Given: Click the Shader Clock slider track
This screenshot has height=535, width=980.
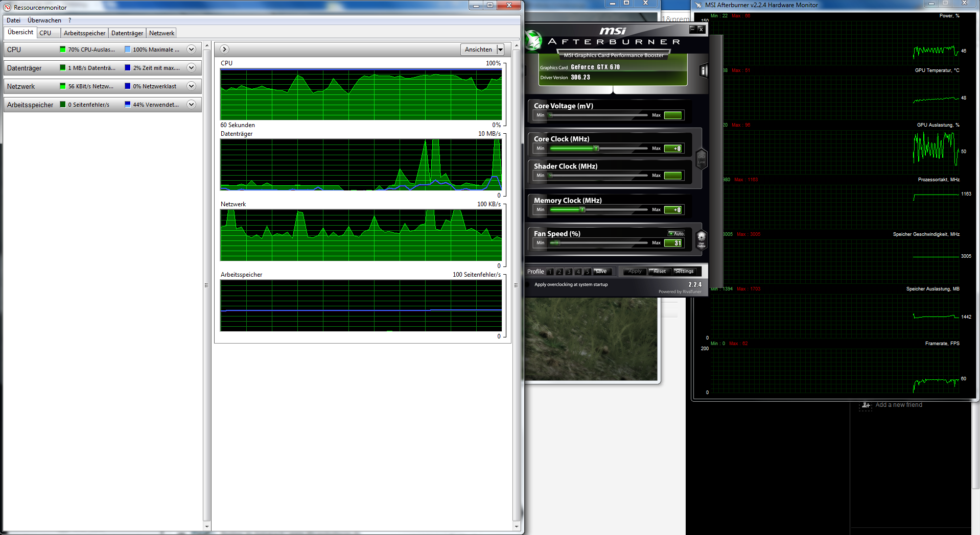Looking at the screenshot, I should [x=599, y=176].
